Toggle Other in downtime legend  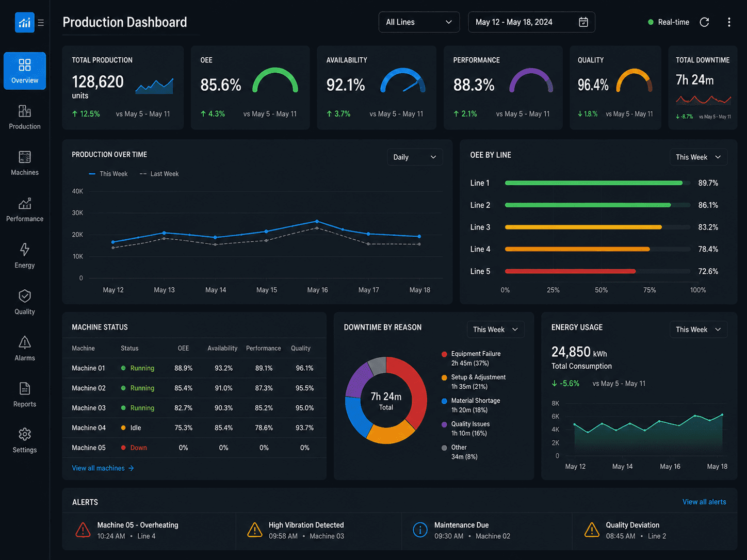coord(459,452)
